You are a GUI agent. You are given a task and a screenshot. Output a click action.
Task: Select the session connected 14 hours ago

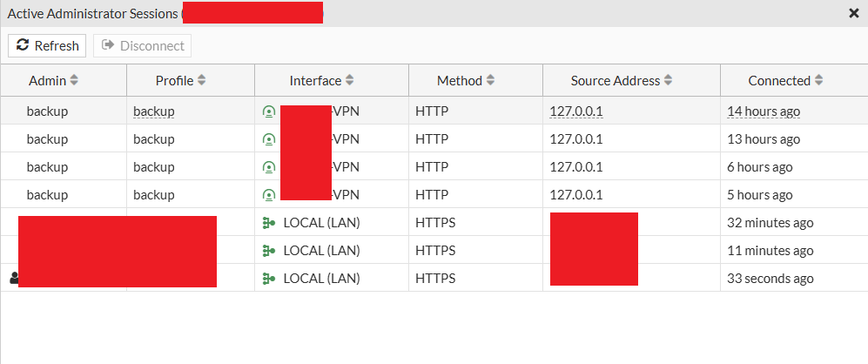tap(764, 111)
